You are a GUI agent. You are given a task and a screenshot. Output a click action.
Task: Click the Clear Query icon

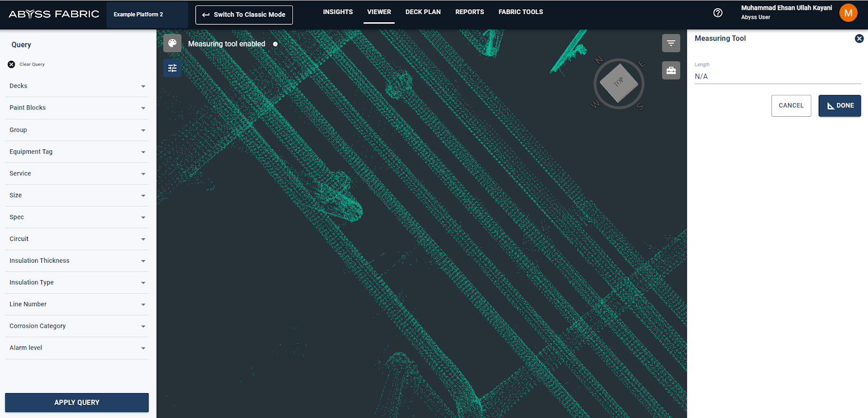(x=11, y=64)
